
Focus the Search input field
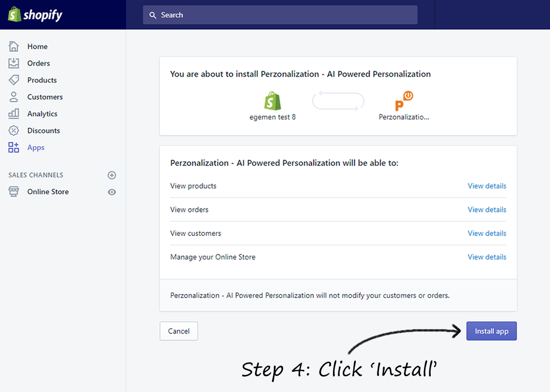tap(280, 15)
